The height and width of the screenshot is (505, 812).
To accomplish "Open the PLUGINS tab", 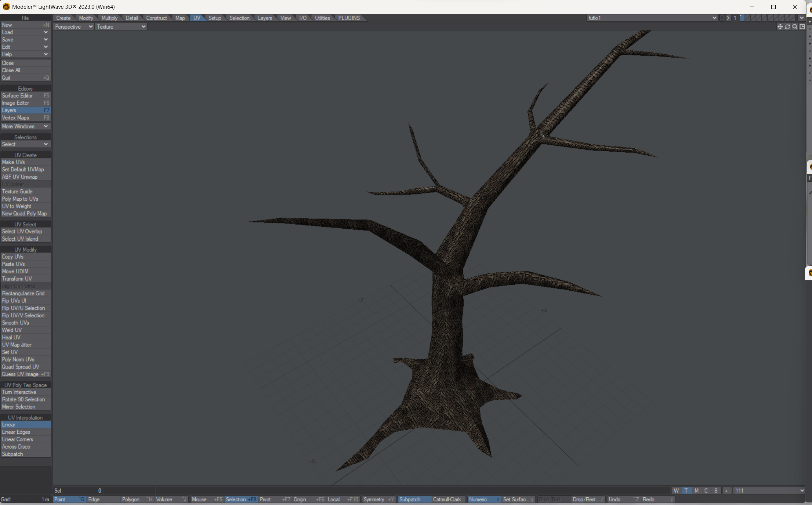I will [349, 18].
